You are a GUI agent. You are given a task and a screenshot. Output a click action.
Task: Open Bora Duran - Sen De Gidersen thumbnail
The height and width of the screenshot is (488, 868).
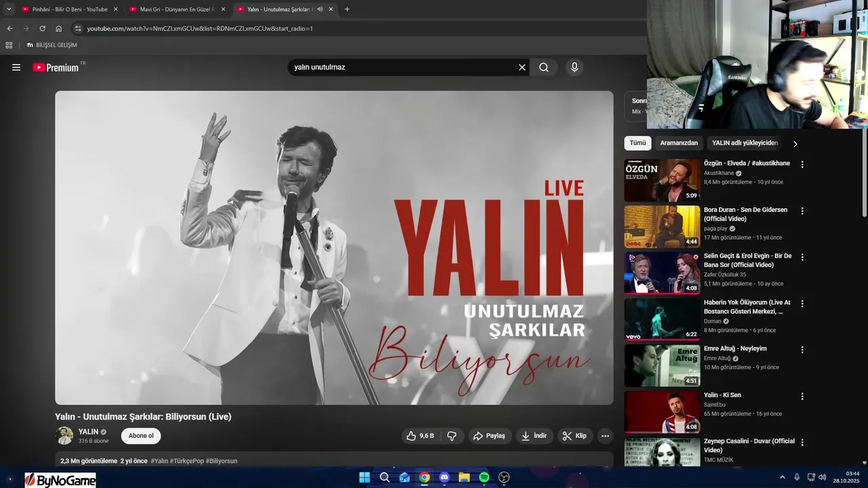tap(662, 226)
